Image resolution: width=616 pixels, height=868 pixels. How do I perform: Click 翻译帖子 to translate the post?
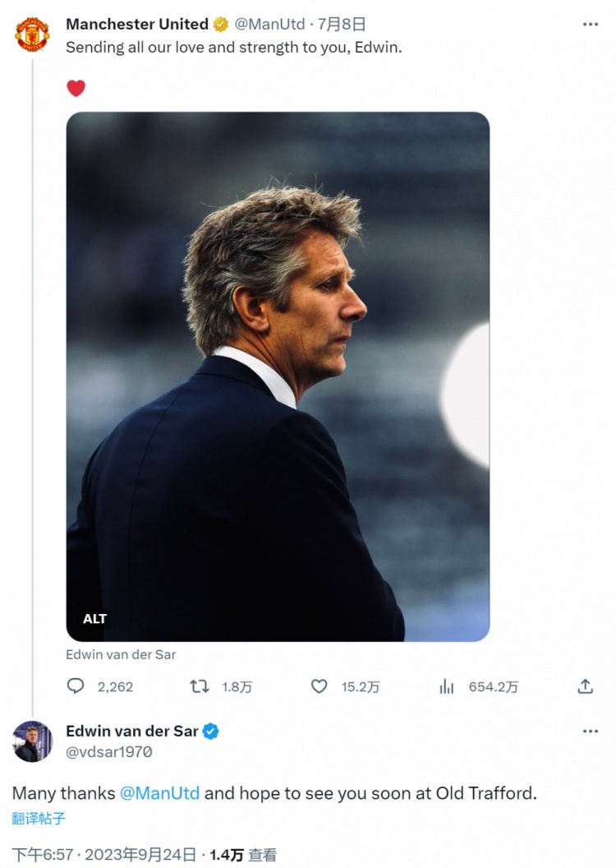[39, 818]
